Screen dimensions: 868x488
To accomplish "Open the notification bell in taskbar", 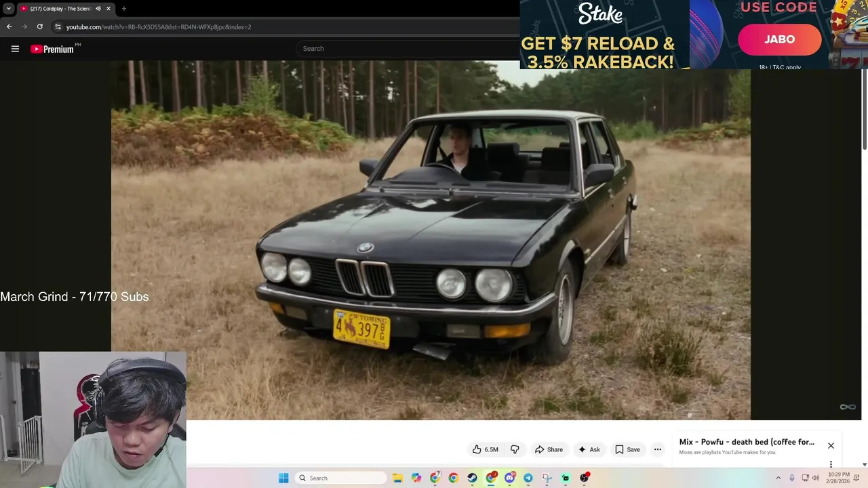I will (x=856, y=478).
